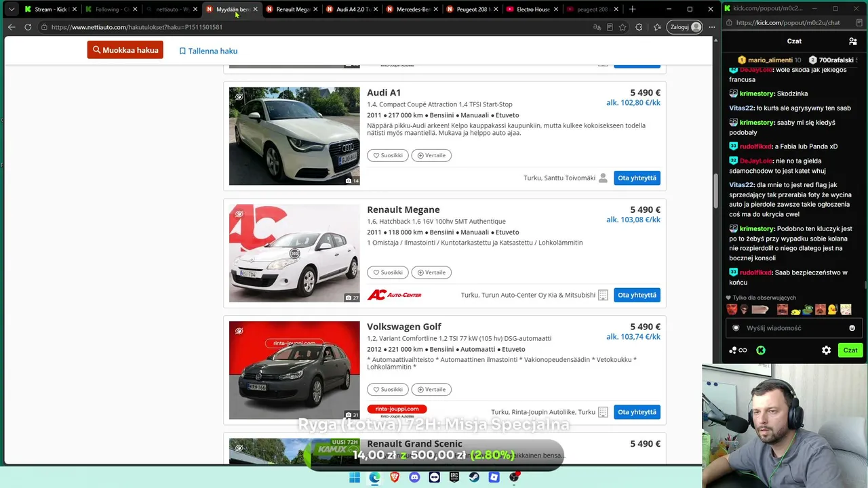Viewport: 868px width, 488px height.
Task: Toggle hide-listing eye on Renault Megane photo
Action: [x=239, y=214]
